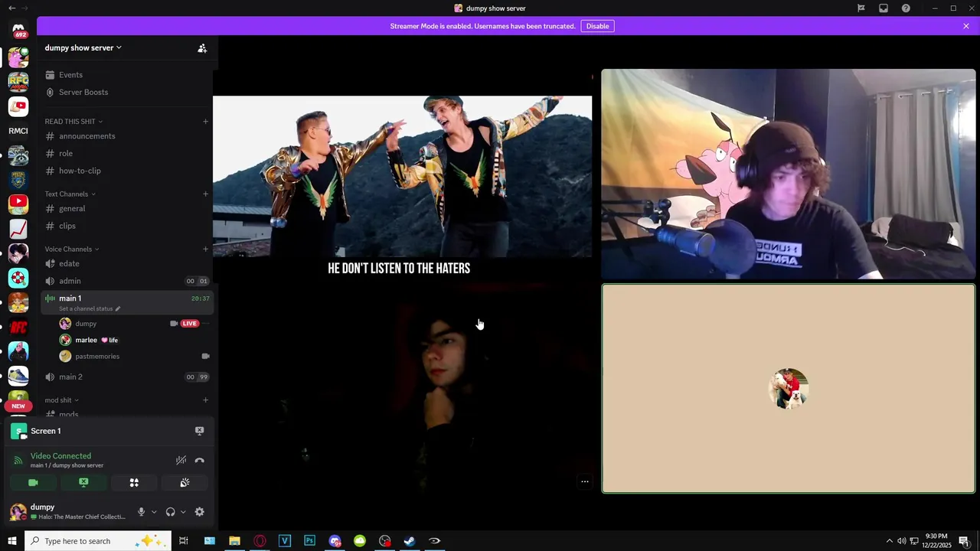
Task: Open the raccoon server icon
Action: pyautogui.click(x=18, y=155)
